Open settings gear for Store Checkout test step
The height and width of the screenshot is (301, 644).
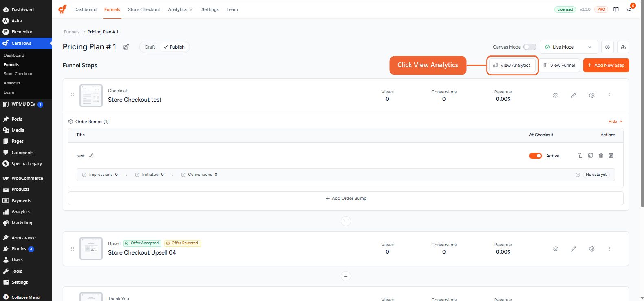click(x=592, y=95)
